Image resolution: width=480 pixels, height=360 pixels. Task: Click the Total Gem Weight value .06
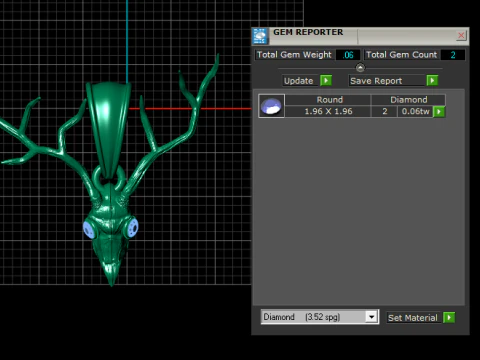point(348,55)
